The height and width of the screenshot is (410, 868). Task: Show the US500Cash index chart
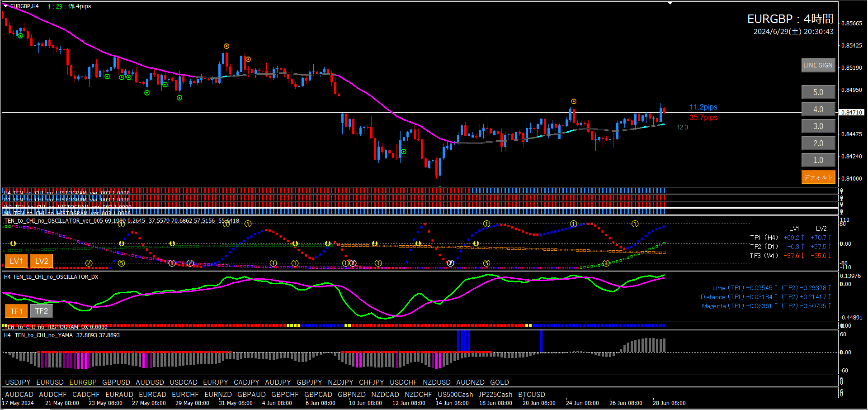click(456, 395)
